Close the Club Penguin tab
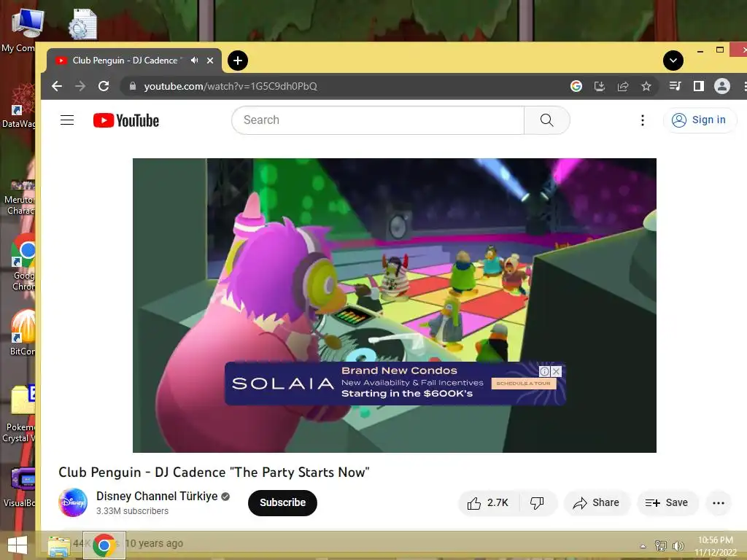The image size is (747, 560). 210,61
